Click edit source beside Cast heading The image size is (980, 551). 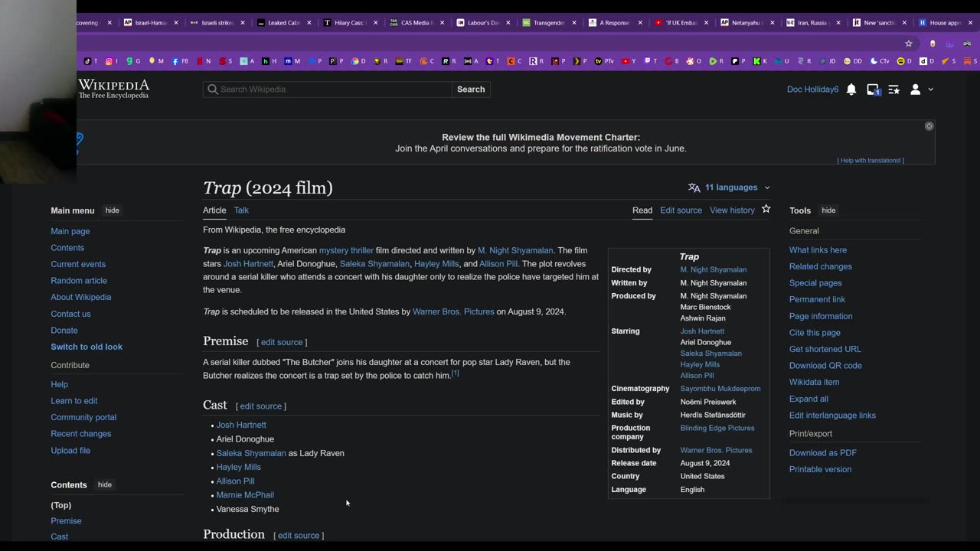260,406
